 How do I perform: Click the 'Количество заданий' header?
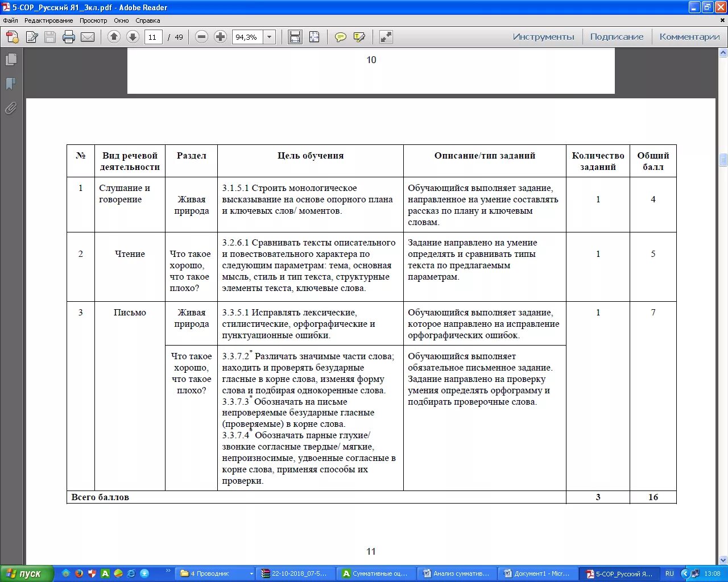tap(598, 161)
